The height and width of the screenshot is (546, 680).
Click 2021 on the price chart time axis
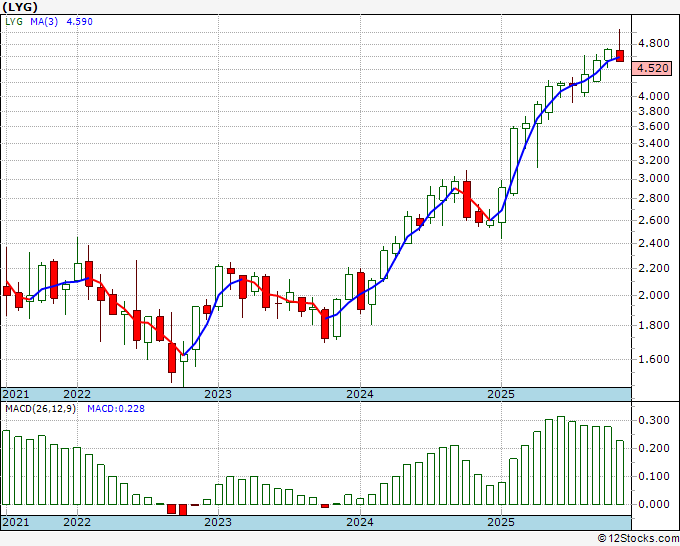tap(16, 394)
